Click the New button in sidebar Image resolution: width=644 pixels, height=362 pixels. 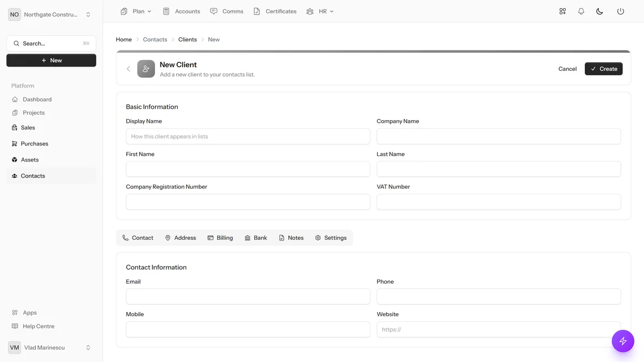pos(52,61)
